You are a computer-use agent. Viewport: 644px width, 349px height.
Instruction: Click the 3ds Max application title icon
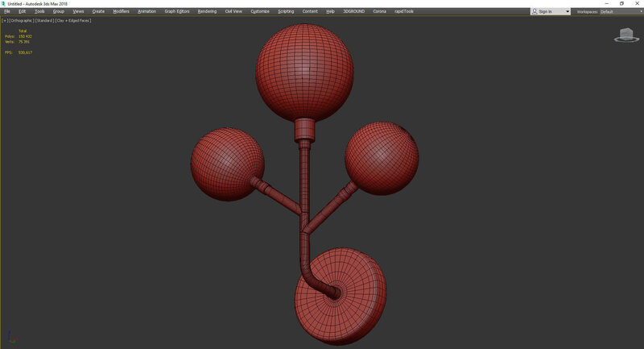4,3
